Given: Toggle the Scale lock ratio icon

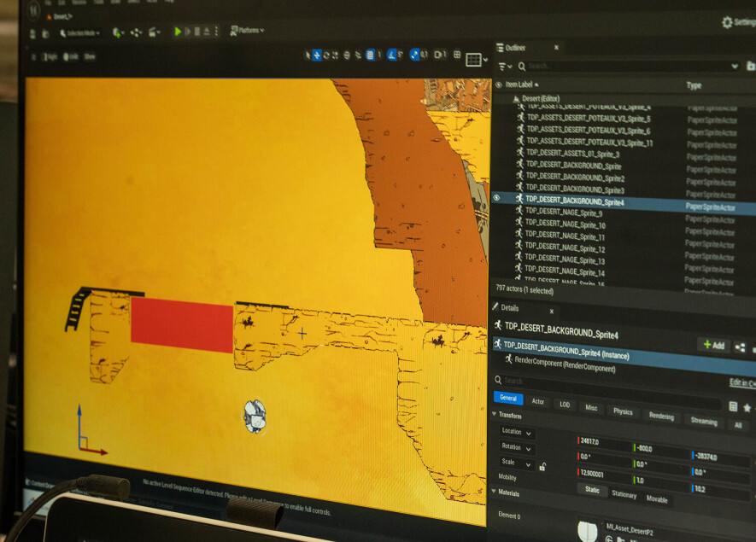Looking at the screenshot, I should tap(542, 467).
